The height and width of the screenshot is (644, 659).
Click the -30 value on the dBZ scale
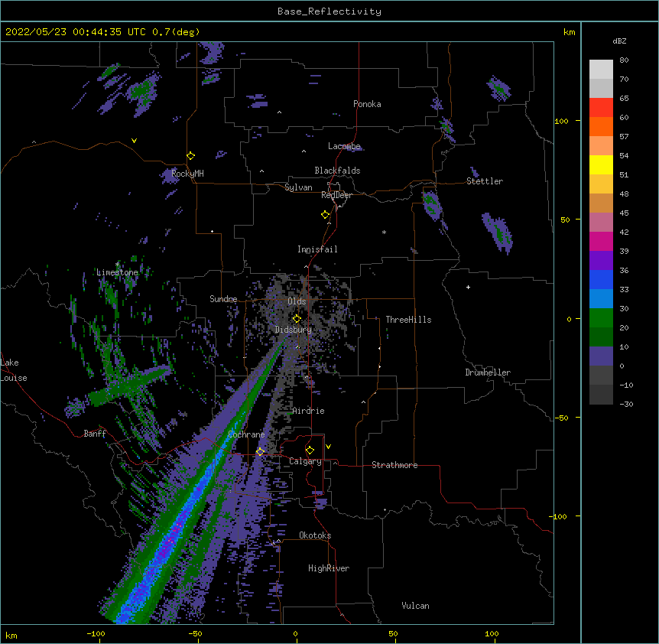point(626,404)
